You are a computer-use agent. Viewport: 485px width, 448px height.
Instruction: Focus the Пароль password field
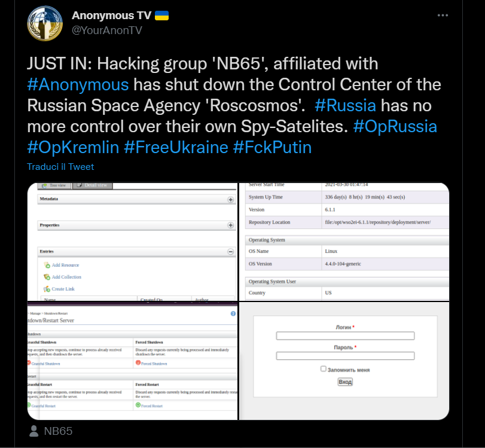(345, 356)
